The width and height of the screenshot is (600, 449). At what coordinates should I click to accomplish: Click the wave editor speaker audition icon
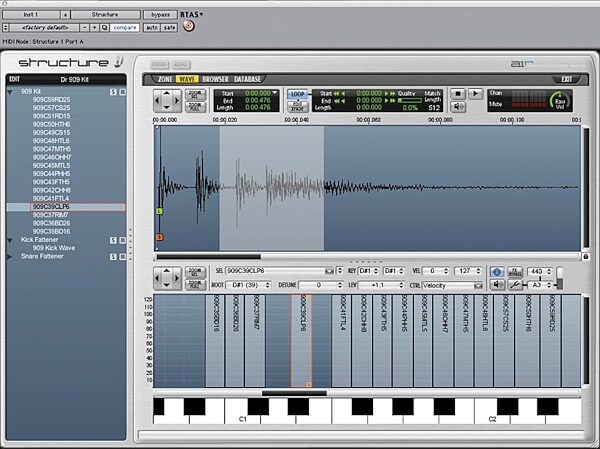pos(458,106)
